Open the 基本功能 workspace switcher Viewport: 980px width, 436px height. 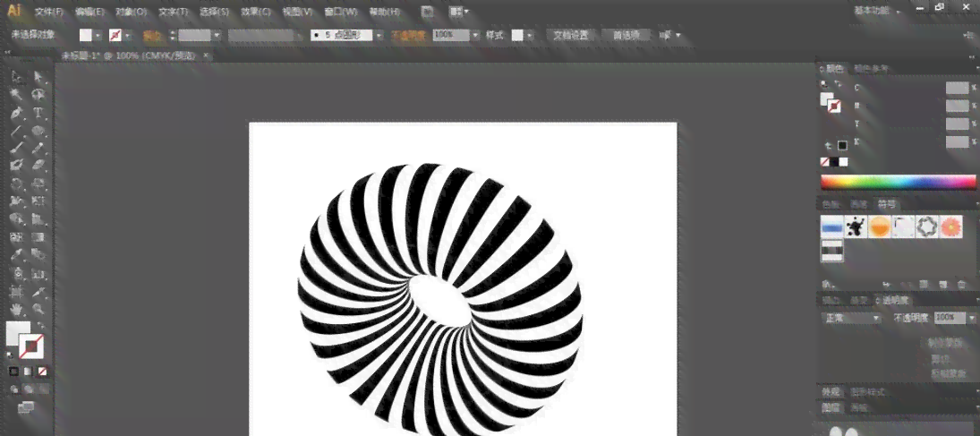(877, 11)
